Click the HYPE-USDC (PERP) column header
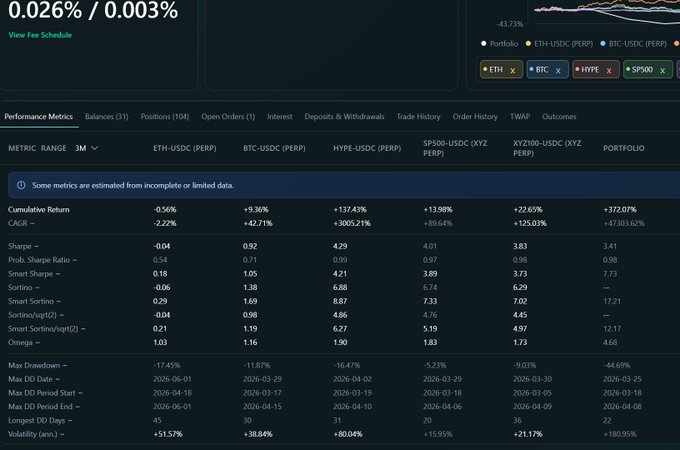Viewport: 680px width, 450px height. point(367,148)
